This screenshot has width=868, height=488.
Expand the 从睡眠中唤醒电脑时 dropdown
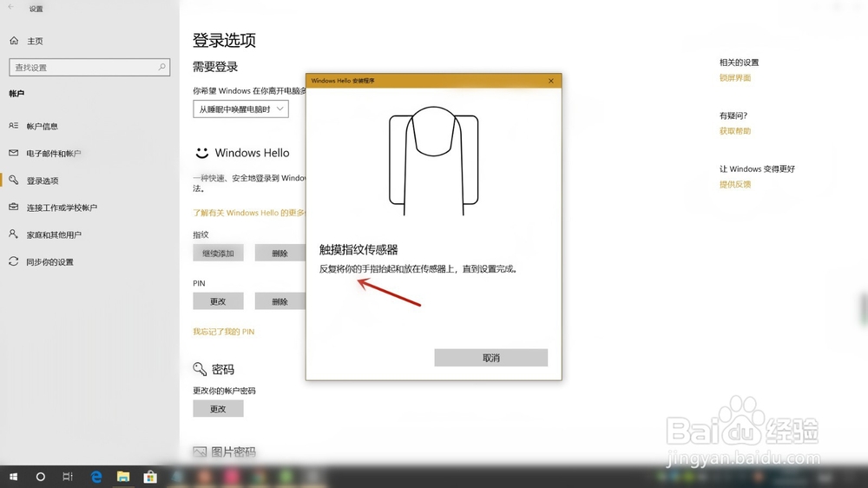click(240, 109)
